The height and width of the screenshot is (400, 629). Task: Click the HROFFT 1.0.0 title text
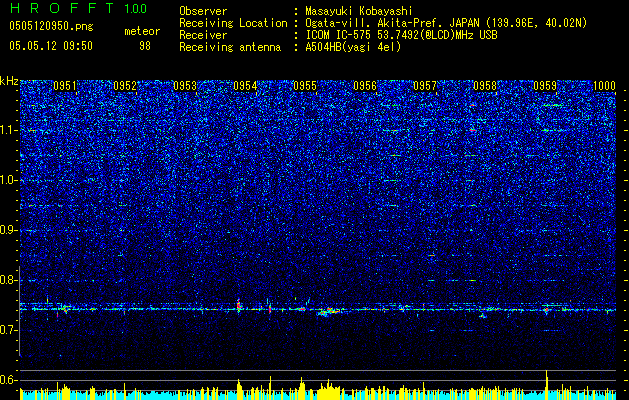tap(78, 8)
